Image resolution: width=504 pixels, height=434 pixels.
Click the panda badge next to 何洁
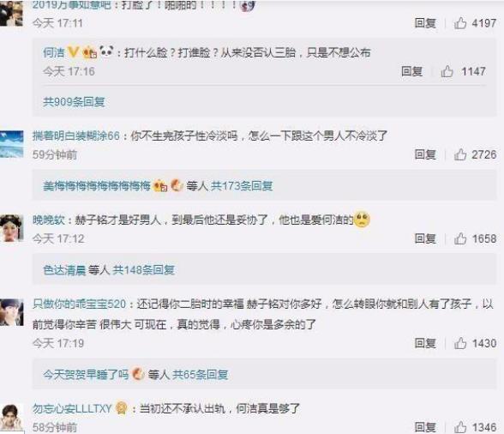(106, 51)
